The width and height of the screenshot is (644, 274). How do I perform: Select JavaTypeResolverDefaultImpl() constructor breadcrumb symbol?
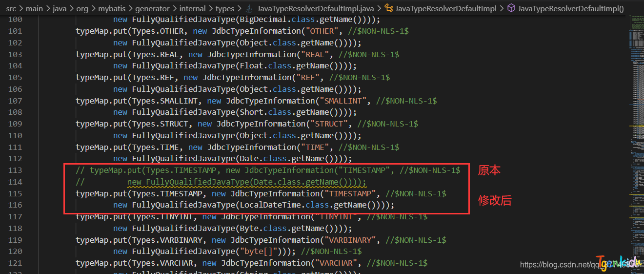571,8
